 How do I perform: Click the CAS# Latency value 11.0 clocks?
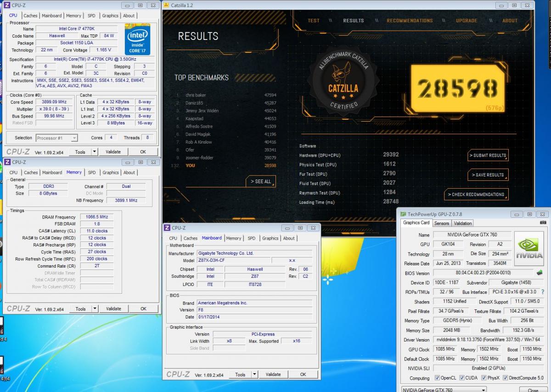pyautogui.click(x=97, y=231)
